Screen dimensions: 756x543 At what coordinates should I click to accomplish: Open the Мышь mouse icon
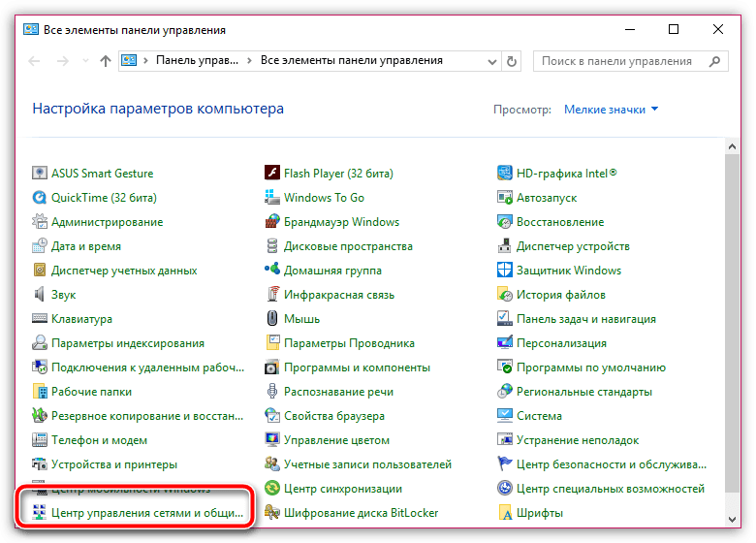pyautogui.click(x=272, y=319)
